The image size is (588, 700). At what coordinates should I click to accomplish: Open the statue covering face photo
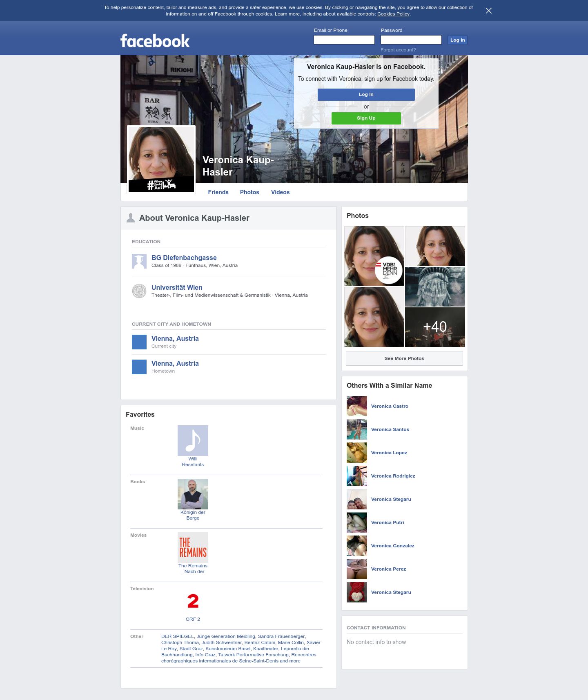[x=435, y=287]
